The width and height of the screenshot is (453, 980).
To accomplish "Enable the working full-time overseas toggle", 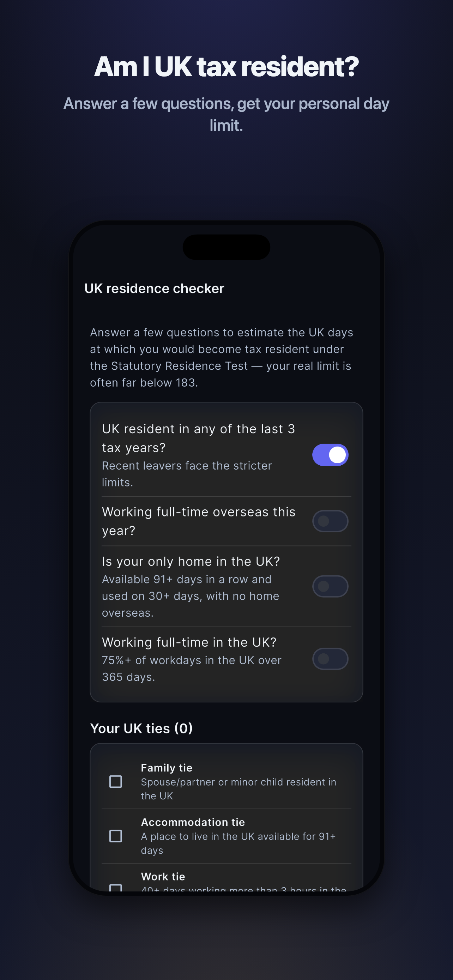I will point(330,521).
